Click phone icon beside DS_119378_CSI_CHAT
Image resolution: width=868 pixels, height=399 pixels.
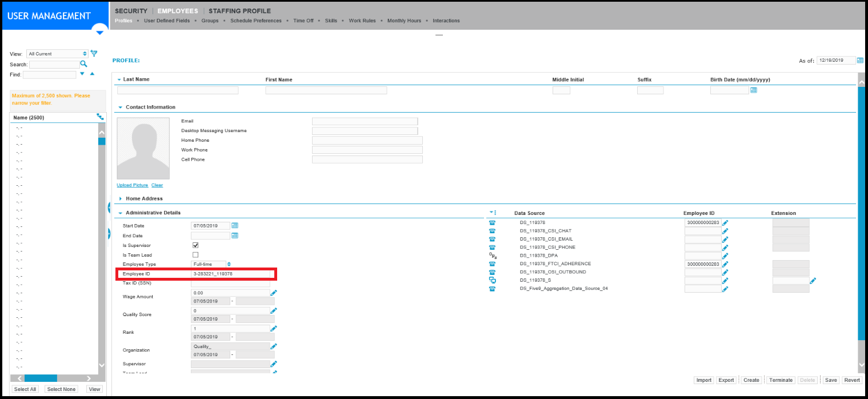click(492, 231)
